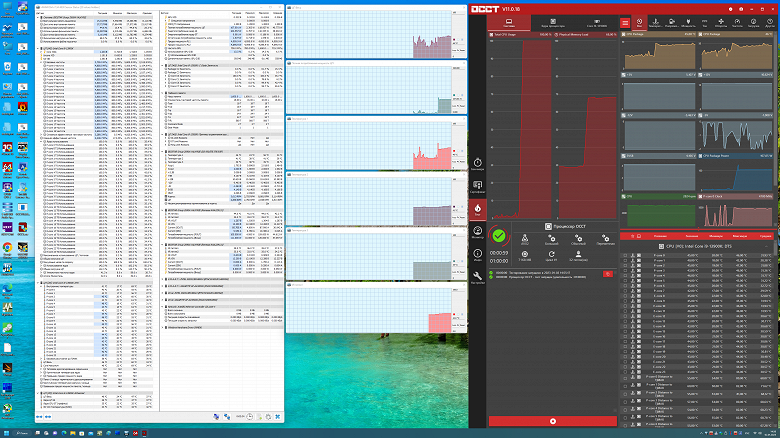The image size is (780, 438).
Task: Click the HWiNFO settings gear in bottom toolbar
Action: [x=269, y=417]
